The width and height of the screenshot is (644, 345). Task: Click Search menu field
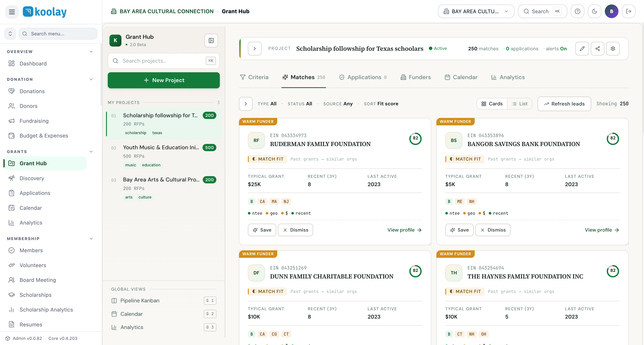[x=58, y=33]
